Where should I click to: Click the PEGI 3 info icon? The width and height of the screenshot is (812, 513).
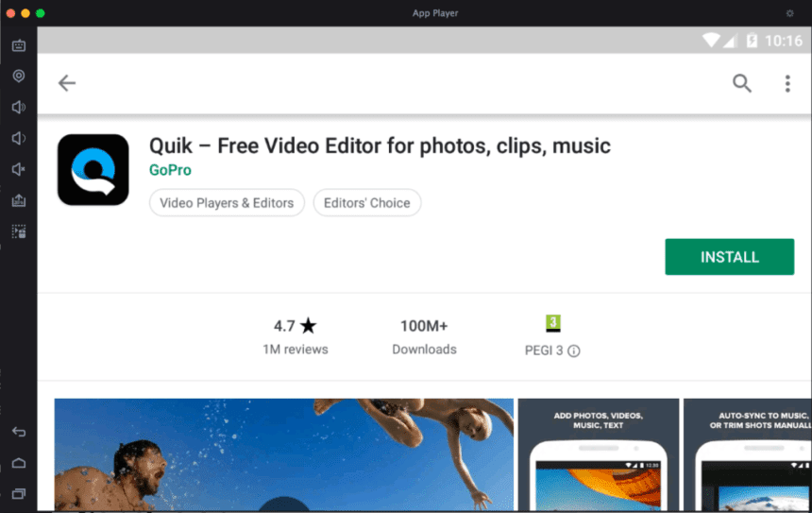574,351
